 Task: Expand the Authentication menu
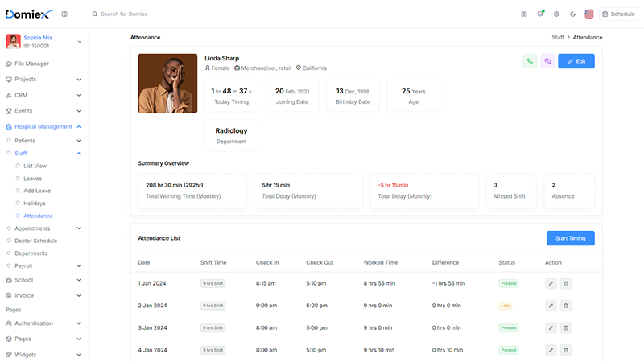[43, 323]
